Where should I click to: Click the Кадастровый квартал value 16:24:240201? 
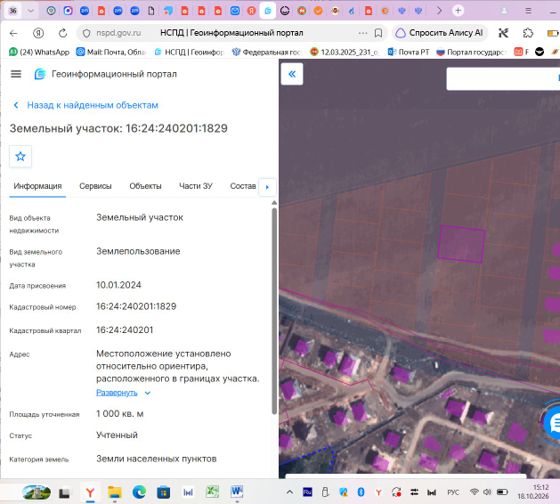click(124, 330)
